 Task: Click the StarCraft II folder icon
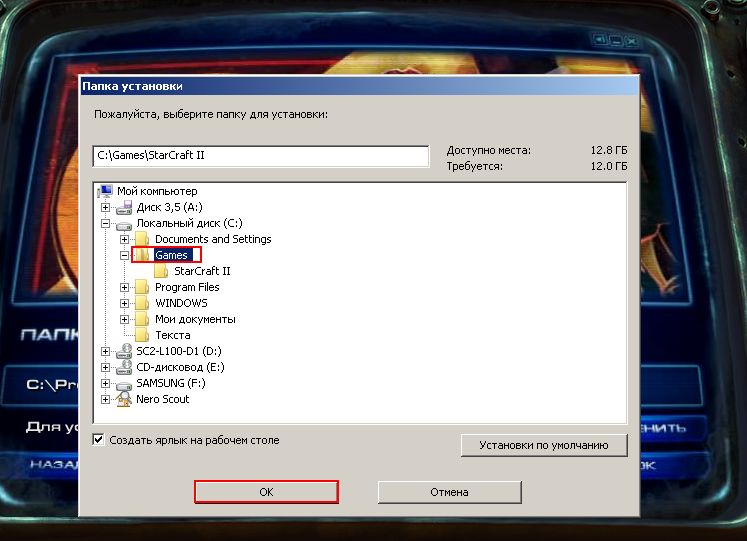(x=162, y=271)
